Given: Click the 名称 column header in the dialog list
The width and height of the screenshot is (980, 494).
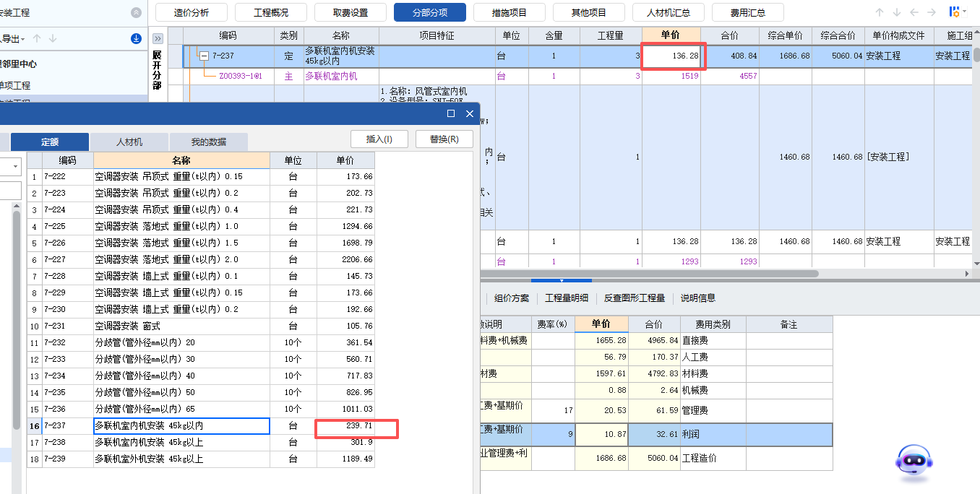Looking at the screenshot, I should 181,160.
